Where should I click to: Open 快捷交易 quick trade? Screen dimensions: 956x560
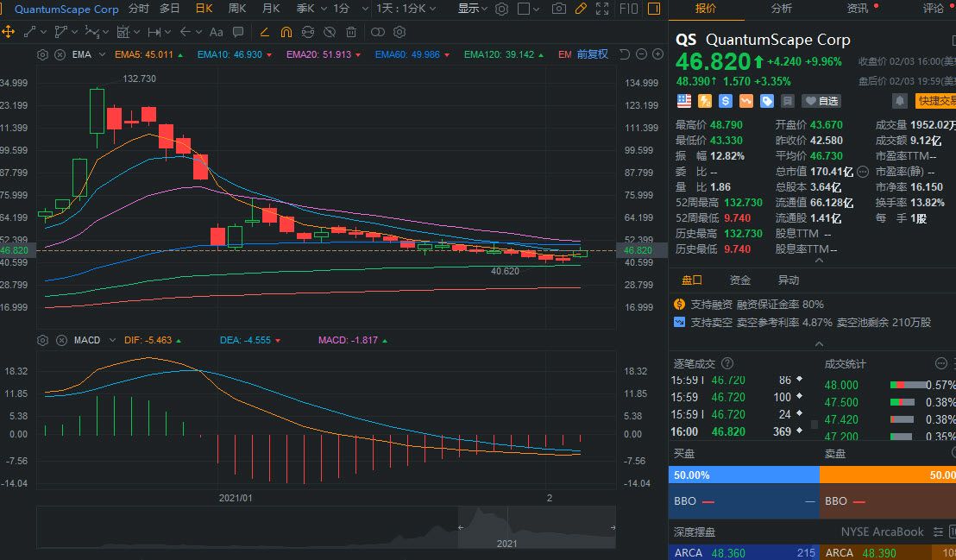pos(936,101)
